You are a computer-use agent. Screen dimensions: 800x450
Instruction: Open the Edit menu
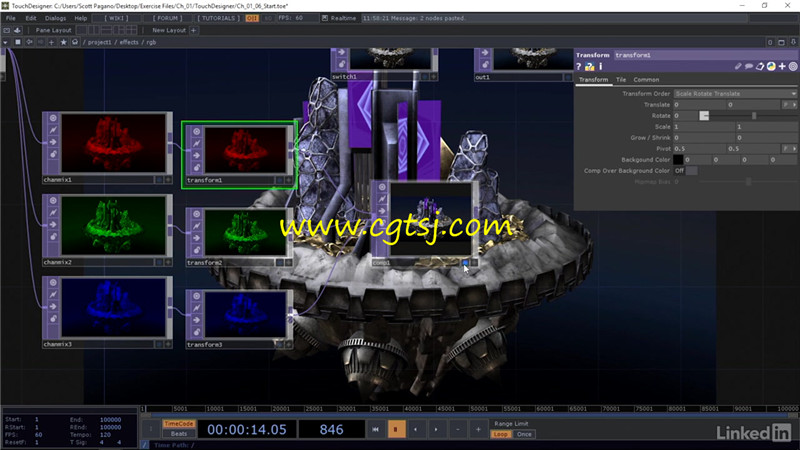(31, 18)
